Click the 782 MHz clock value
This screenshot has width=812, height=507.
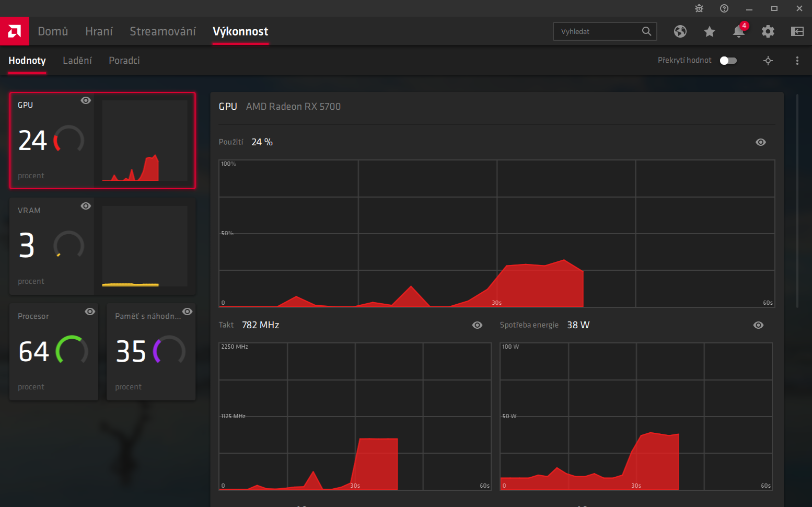click(x=261, y=325)
